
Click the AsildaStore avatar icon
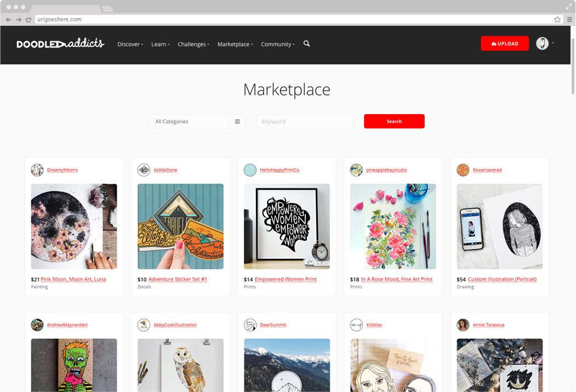pos(144,170)
